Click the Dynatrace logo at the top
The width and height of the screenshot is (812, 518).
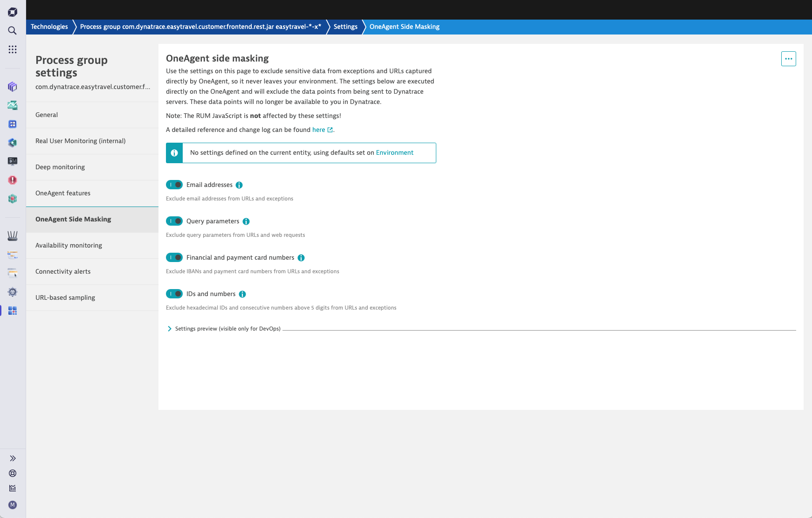pyautogui.click(x=12, y=11)
